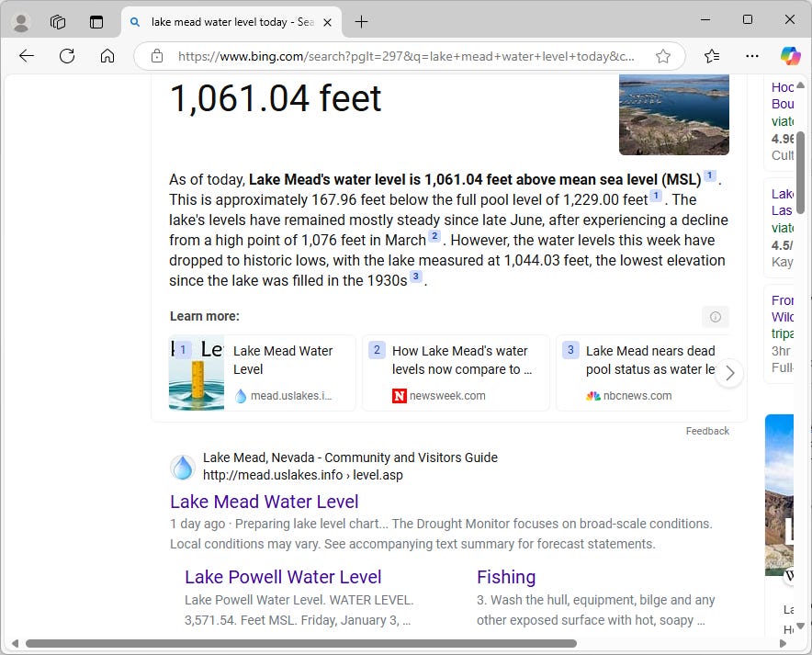Open the Newsweek source card
The width and height of the screenshot is (812, 655).
456,373
